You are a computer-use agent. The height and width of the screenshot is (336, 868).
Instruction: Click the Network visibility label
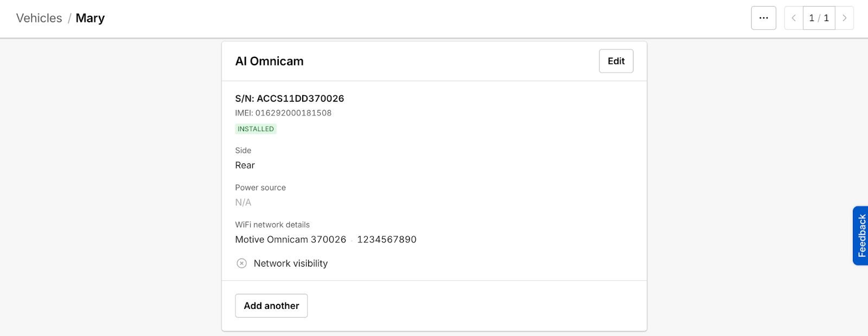pyautogui.click(x=291, y=263)
